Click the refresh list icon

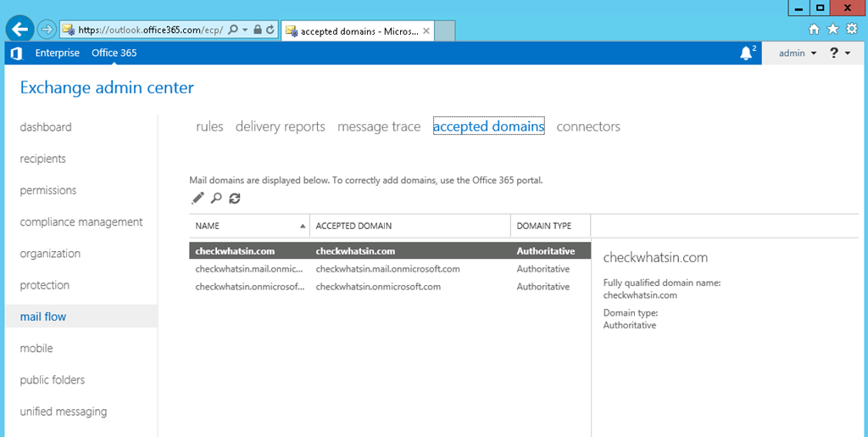coord(235,198)
